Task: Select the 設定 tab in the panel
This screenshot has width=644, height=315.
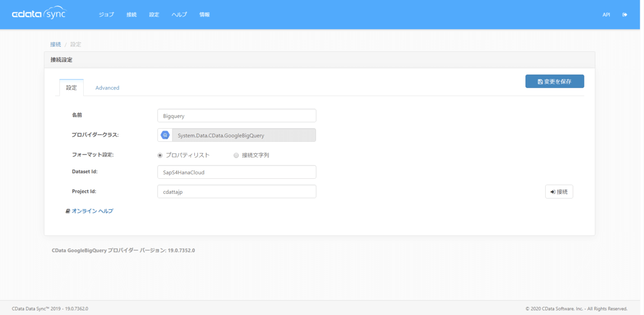Action: 71,87
